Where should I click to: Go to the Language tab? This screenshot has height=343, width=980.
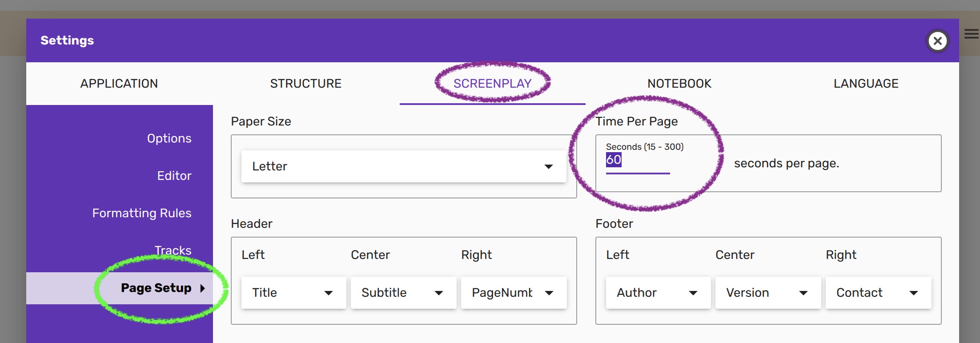click(x=866, y=84)
